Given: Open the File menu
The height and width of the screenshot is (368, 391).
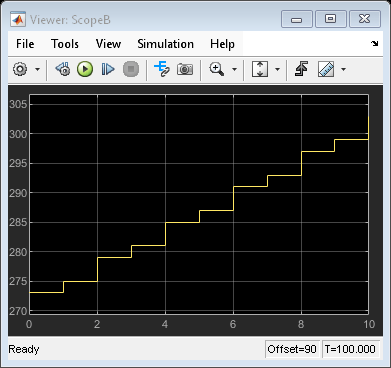Looking at the screenshot, I should [25, 44].
